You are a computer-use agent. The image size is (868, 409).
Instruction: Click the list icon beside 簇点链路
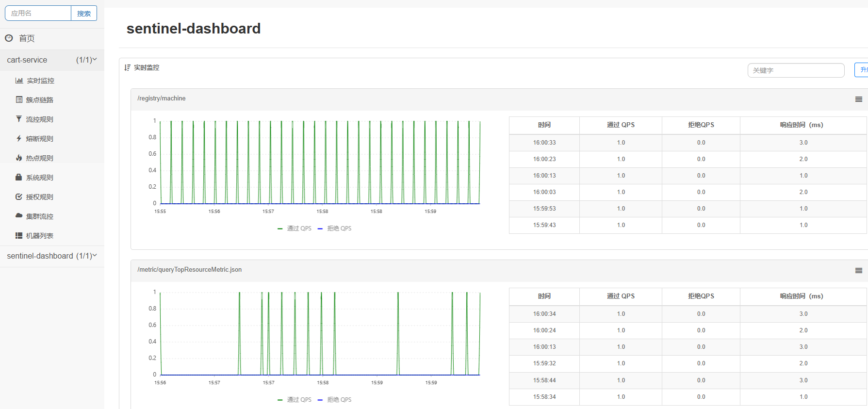click(19, 99)
